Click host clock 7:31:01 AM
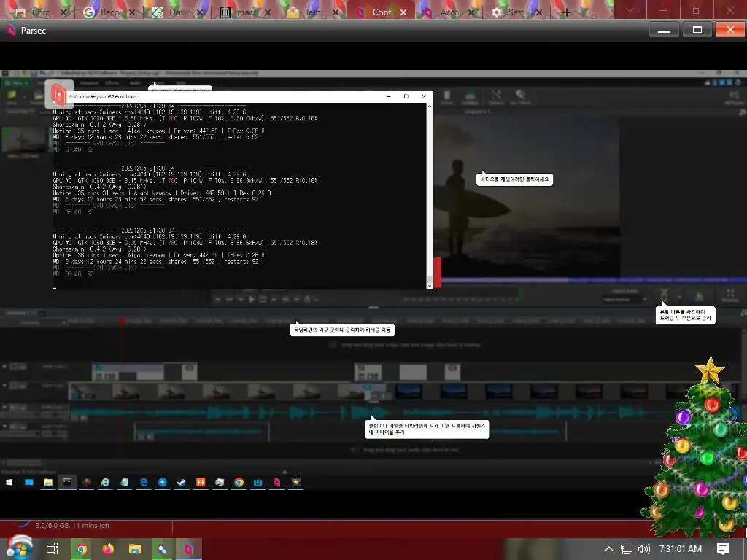The height and width of the screenshot is (560, 747). [x=681, y=549]
